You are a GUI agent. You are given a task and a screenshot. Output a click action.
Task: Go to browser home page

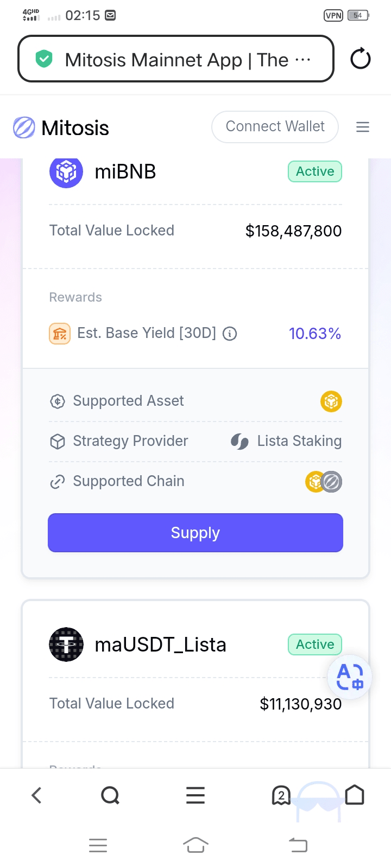pos(355,795)
